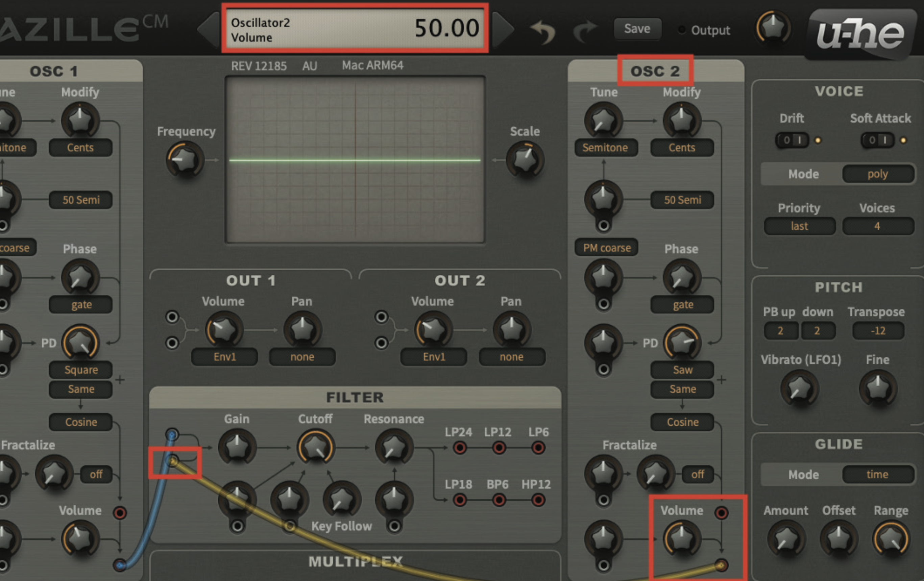924x581 pixels.
Task: Save the current preset
Action: click(x=637, y=29)
